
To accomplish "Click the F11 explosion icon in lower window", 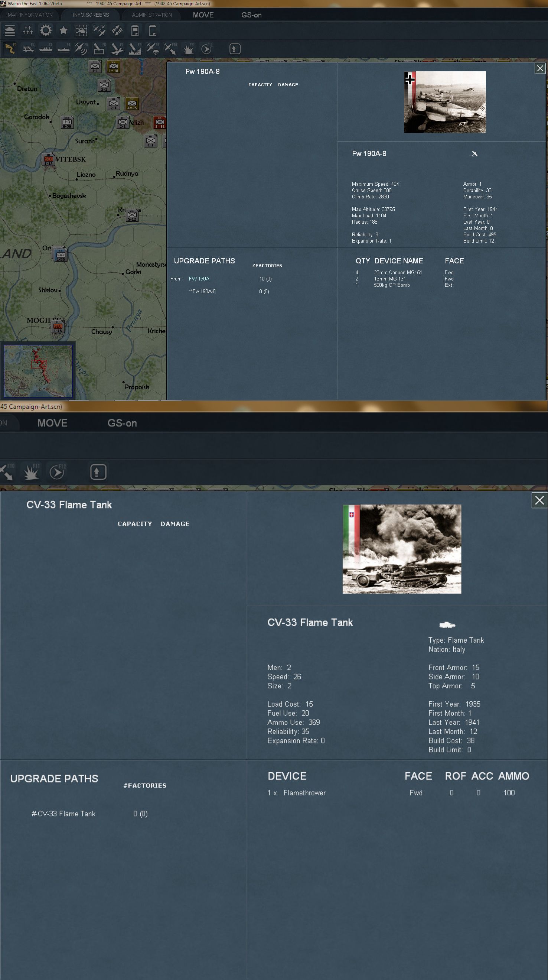I will click(31, 472).
